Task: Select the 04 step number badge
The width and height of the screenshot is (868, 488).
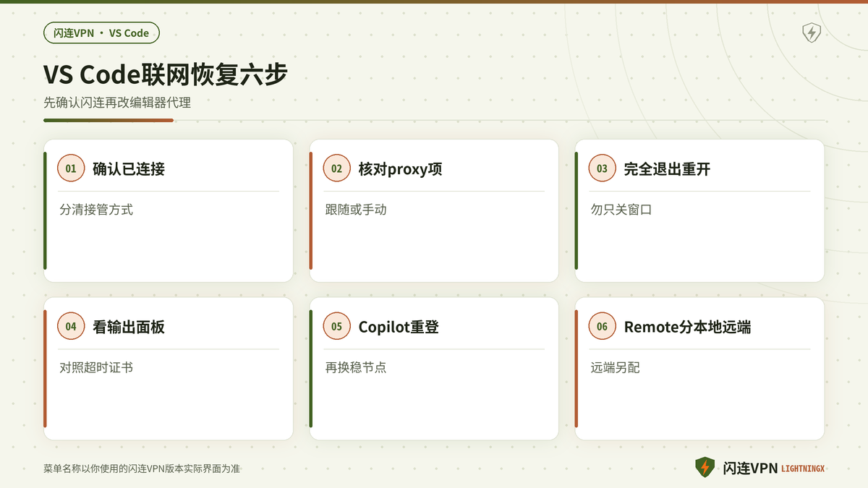Action: [71, 327]
